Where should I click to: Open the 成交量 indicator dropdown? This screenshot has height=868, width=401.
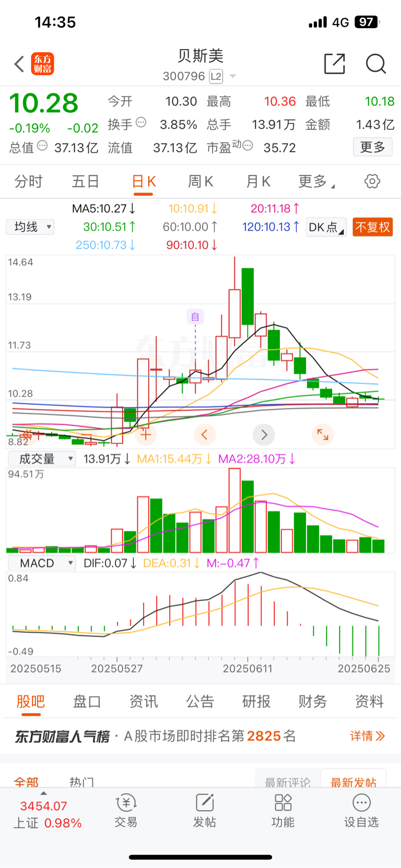tap(42, 459)
